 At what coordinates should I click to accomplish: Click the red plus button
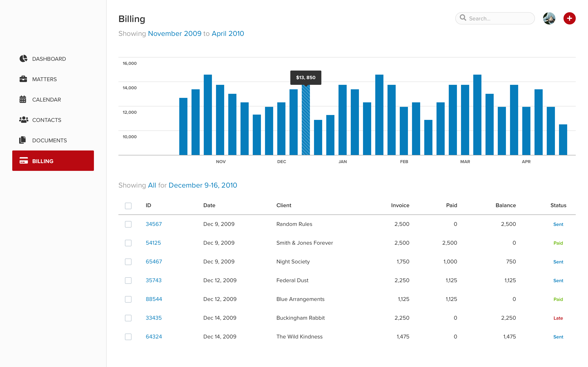(x=570, y=18)
